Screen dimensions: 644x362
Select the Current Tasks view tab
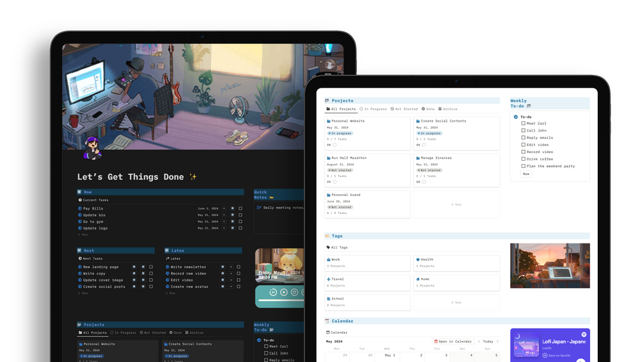tap(94, 201)
